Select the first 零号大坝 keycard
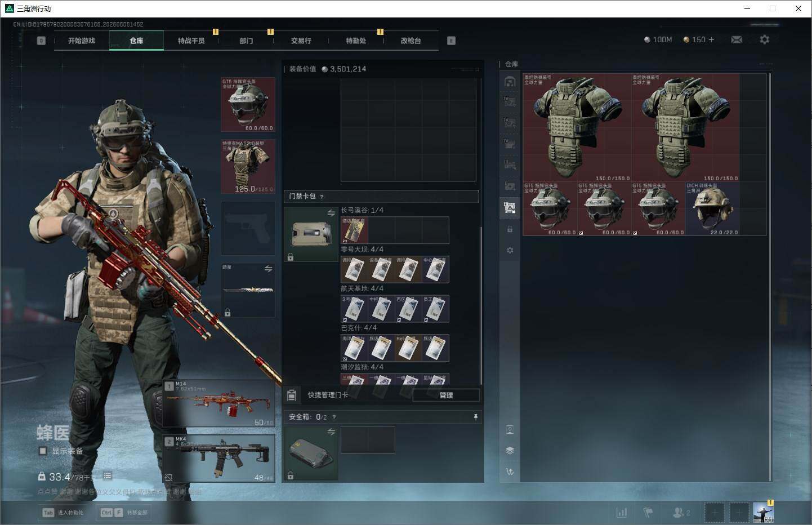812x525 pixels. point(354,270)
